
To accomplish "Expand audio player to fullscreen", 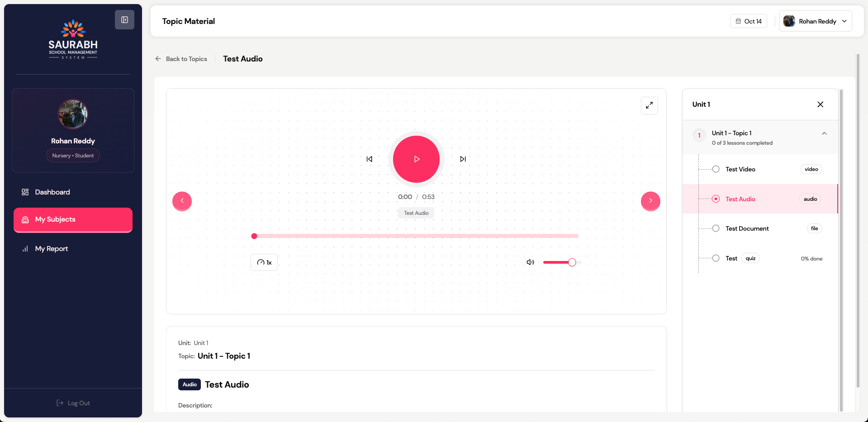I will (x=649, y=105).
